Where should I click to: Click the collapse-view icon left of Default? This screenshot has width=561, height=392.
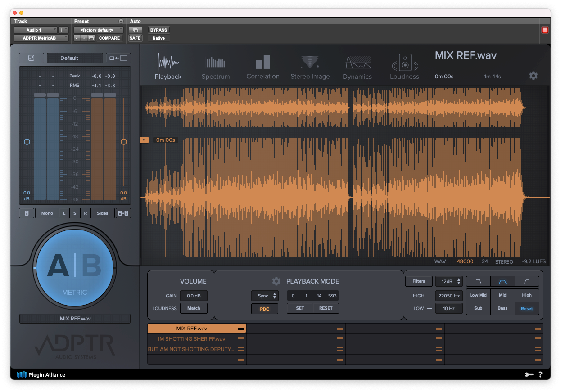tap(32, 58)
